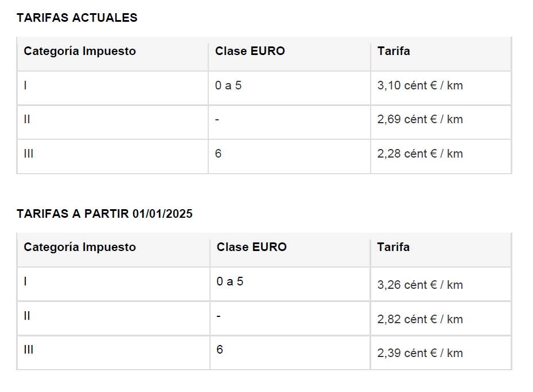Select the 2,82 cént € / km cell
Screen dimensions: 533x392
(420, 319)
